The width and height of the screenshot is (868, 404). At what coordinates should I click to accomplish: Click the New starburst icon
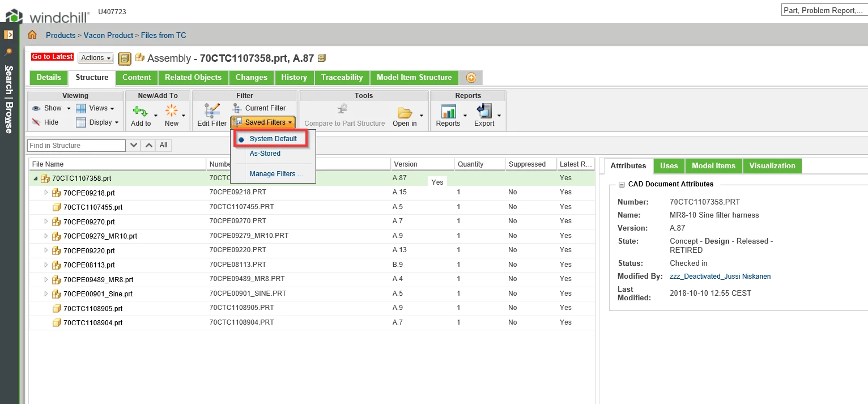[172, 111]
